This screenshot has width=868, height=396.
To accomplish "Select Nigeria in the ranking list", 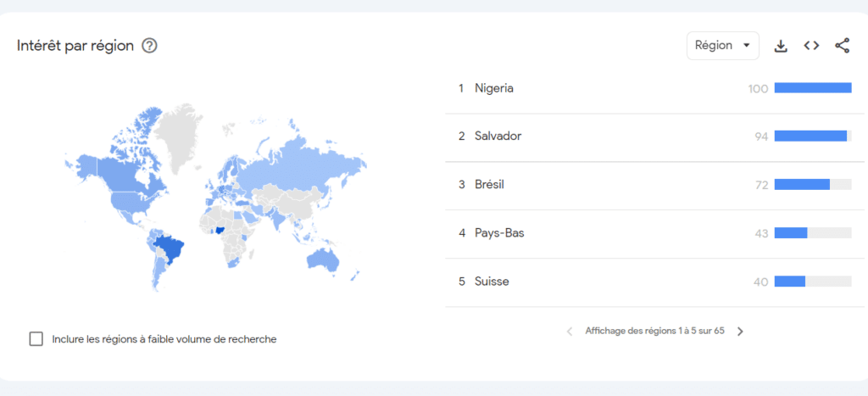I will click(x=494, y=88).
